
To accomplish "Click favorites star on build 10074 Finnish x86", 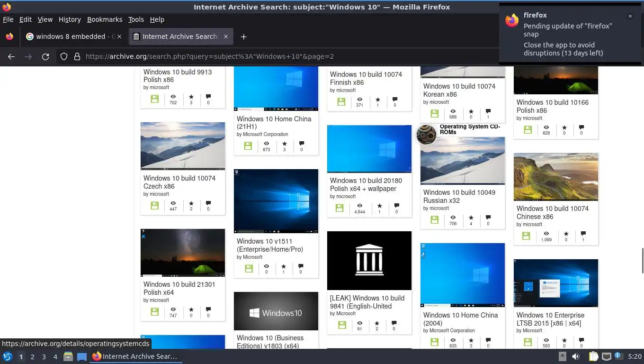I will [377, 100].
